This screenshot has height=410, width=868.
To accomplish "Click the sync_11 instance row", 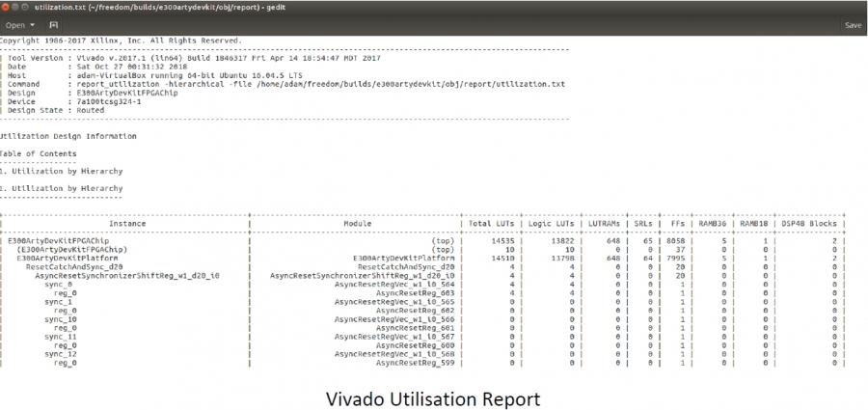I will click(x=61, y=337).
